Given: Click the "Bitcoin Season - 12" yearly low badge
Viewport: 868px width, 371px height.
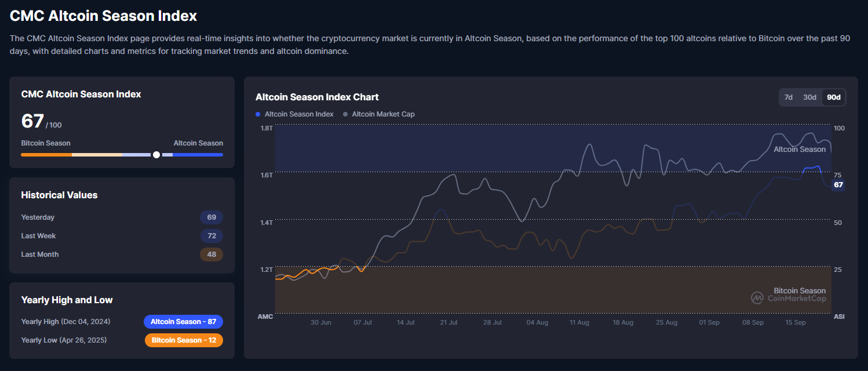Looking at the screenshot, I should point(184,340).
